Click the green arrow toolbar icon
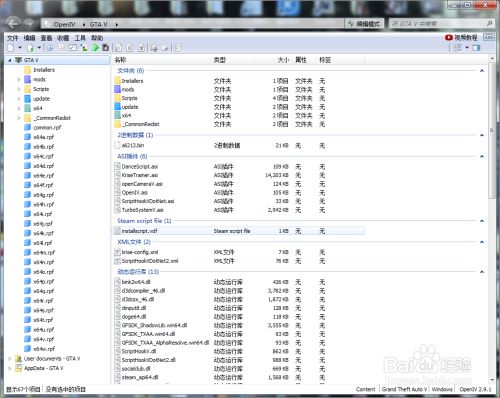 95,48
